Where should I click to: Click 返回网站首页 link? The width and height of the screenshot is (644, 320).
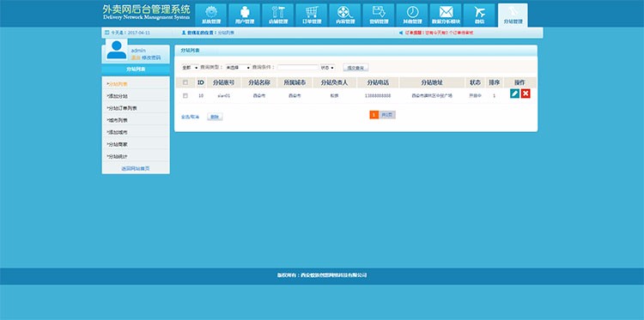[136, 169]
